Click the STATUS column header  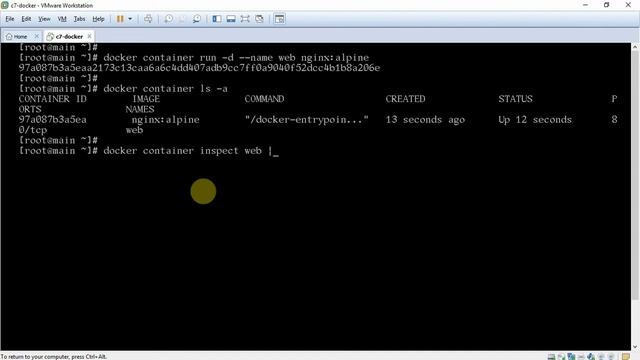515,99
